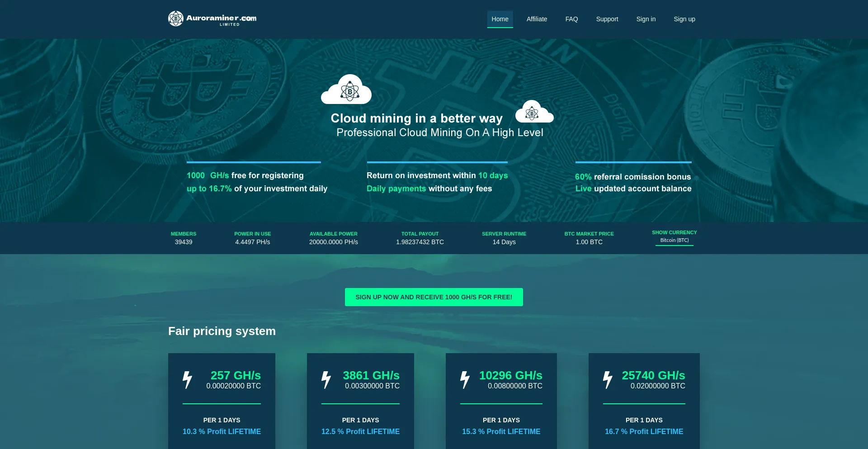Click the 12.5 % Profit LIFETIME text
Screen dimensions: 868x449
360,432
